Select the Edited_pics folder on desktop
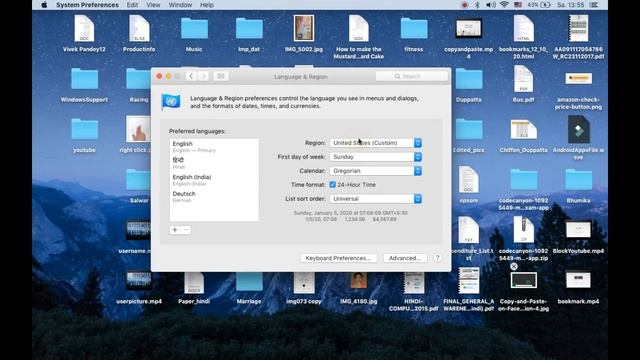The width and height of the screenshot is (640, 360). tap(469, 129)
